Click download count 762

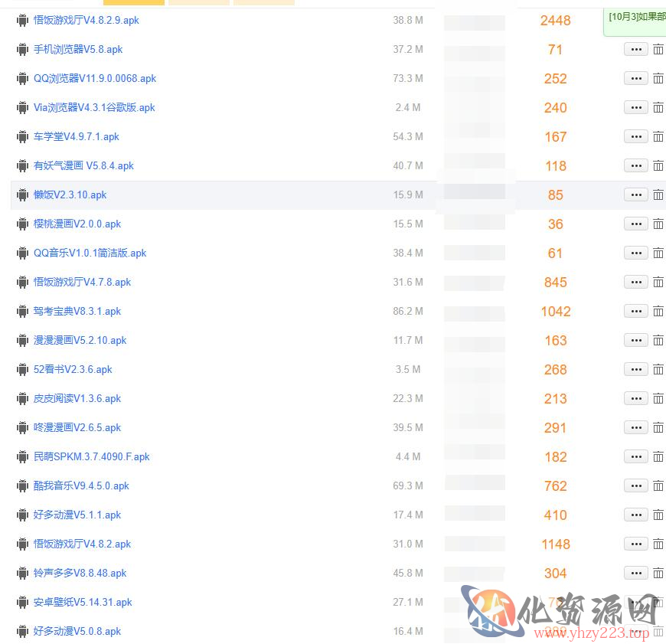coord(556,486)
